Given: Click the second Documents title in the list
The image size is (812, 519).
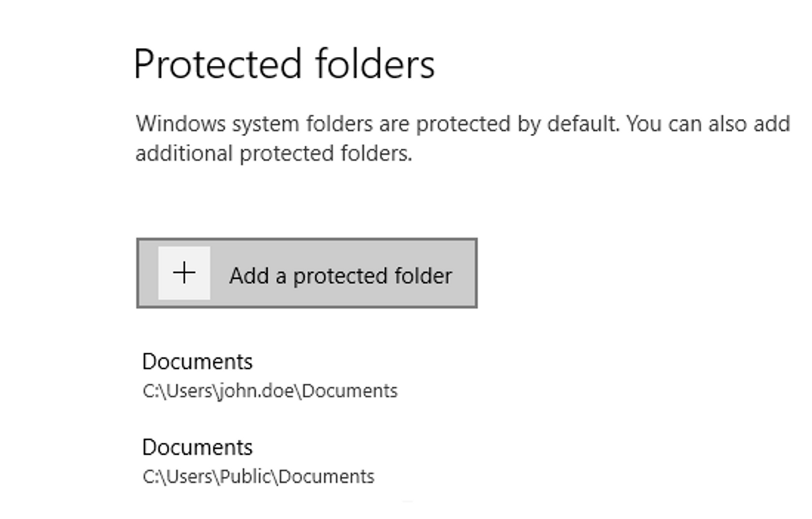Looking at the screenshot, I should pos(197,447).
